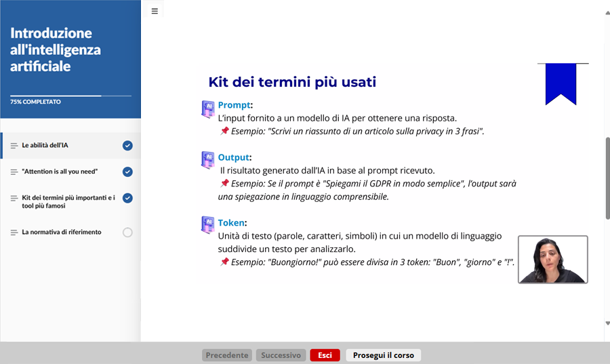Image resolution: width=610 pixels, height=364 pixels.
Task: Click the scroll down arrow on content scrollbar
Action: 607,323
